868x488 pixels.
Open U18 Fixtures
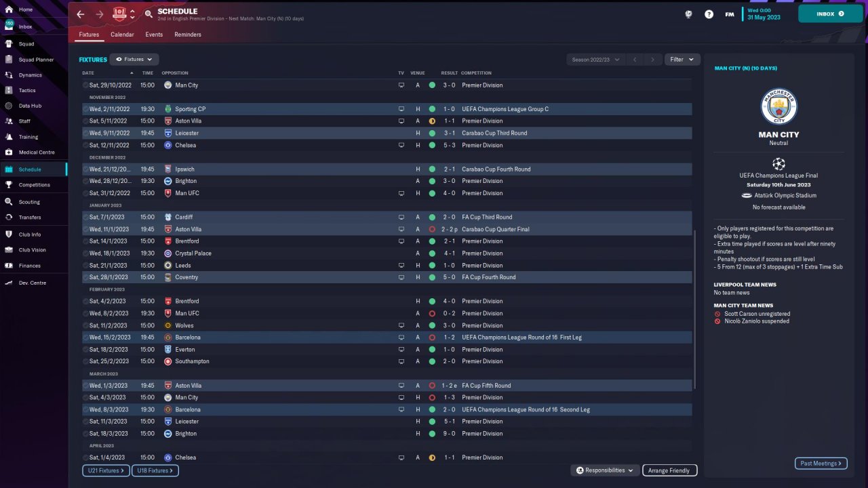[x=155, y=470]
